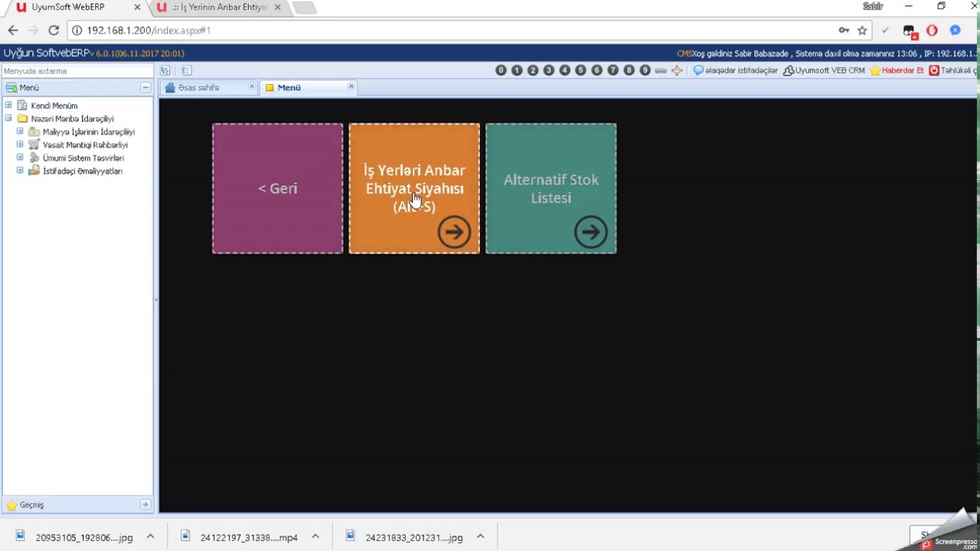The height and width of the screenshot is (551, 980).
Task: Click the orange fullscreen arrows icon
Action: click(677, 70)
